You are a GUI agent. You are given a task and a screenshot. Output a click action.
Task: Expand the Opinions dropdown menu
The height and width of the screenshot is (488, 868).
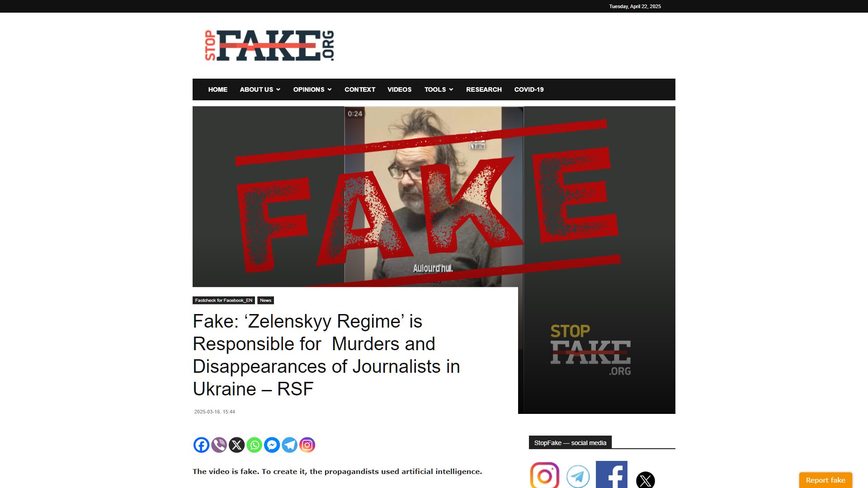(312, 89)
